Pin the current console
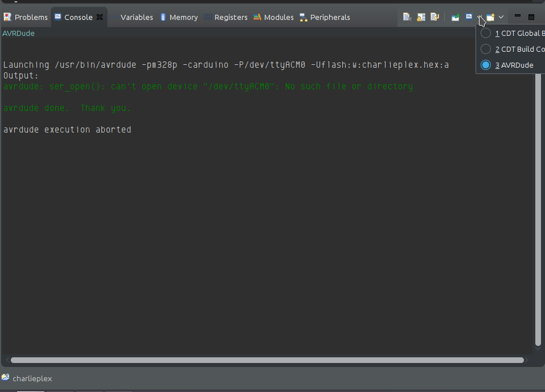The image size is (545, 392). click(x=455, y=17)
